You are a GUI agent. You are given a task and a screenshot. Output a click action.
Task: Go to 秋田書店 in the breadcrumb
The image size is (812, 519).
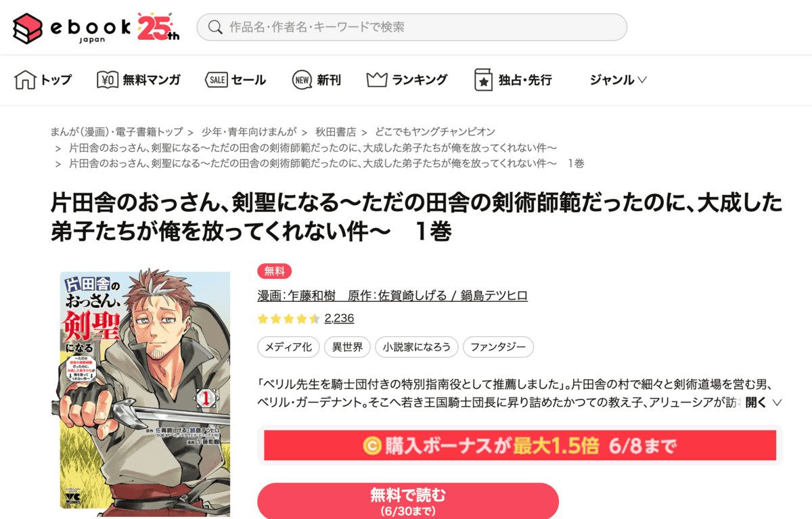(336, 132)
